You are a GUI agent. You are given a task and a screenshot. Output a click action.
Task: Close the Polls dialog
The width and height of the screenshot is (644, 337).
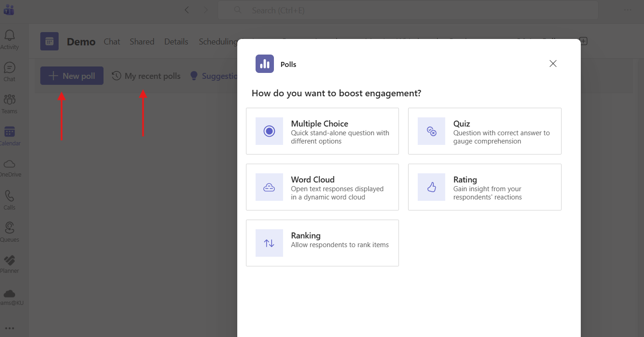pos(553,64)
